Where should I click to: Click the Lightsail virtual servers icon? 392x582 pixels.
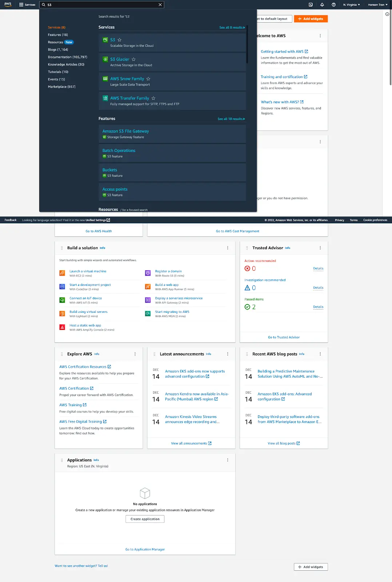tap(62, 314)
